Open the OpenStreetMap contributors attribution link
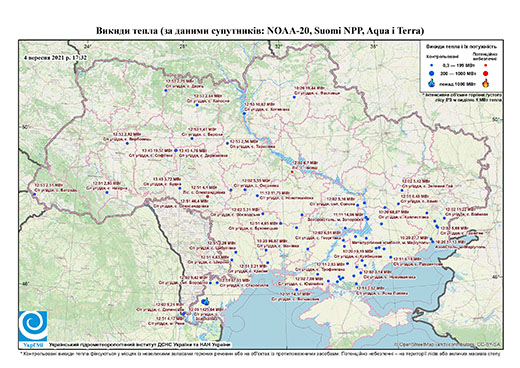The width and height of the screenshot is (520, 368). [x=448, y=344]
